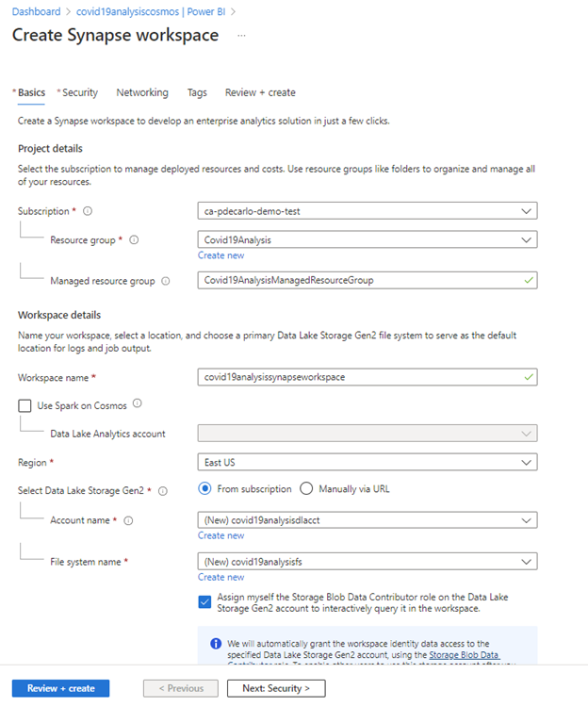Switch to the Basics tab

click(x=31, y=92)
